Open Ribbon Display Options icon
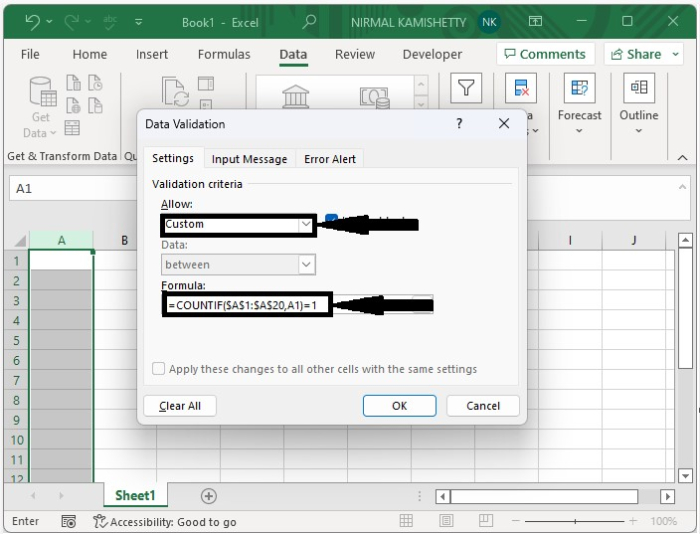Image resolution: width=700 pixels, height=534 pixels. (x=535, y=21)
